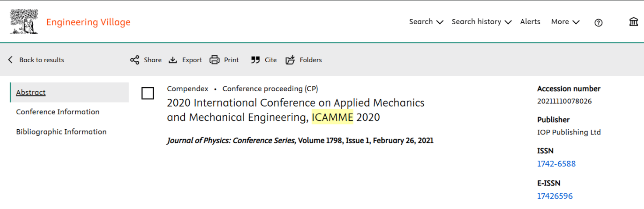The width and height of the screenshot is (644, 209).
Task: Expand the More dropdown menu
Action: click(565, 22)
